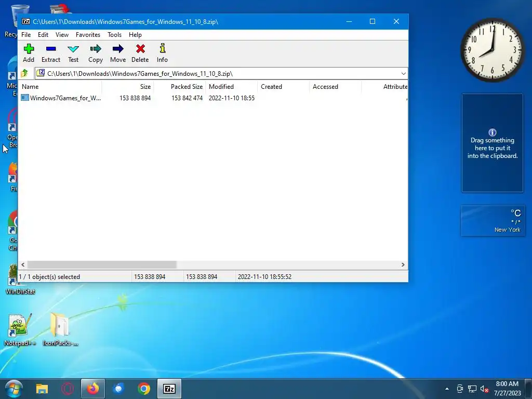532x399 pixels.
Task: Click the New York weather gadget
Action: pyautogui.click(x=493, y=220)
